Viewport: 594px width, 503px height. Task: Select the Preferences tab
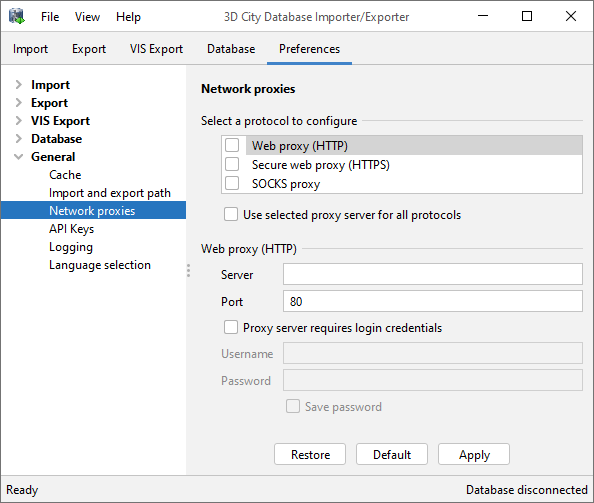tap(310, 49)
